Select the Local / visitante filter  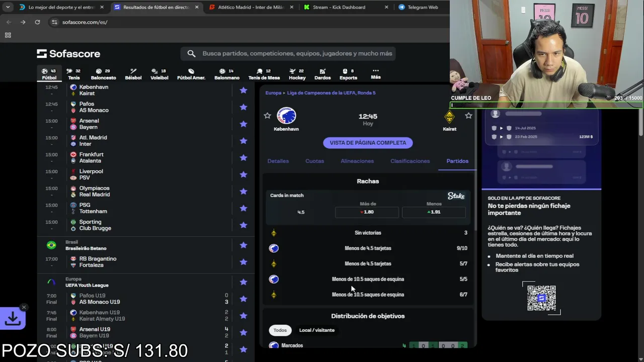point(317,330)
